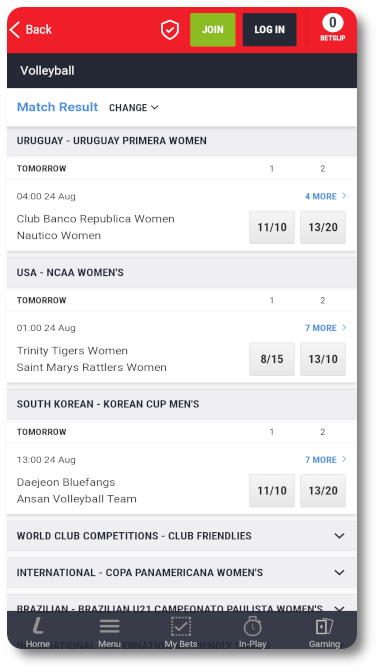Collapse the USA - NCAA Women's header
This screenshot has height=672, width=380.
[182, 273]
